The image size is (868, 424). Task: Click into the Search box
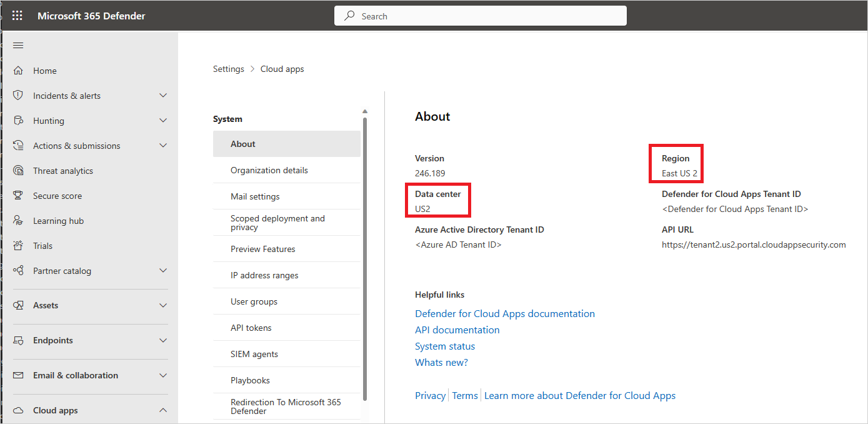tap(481, 16)
